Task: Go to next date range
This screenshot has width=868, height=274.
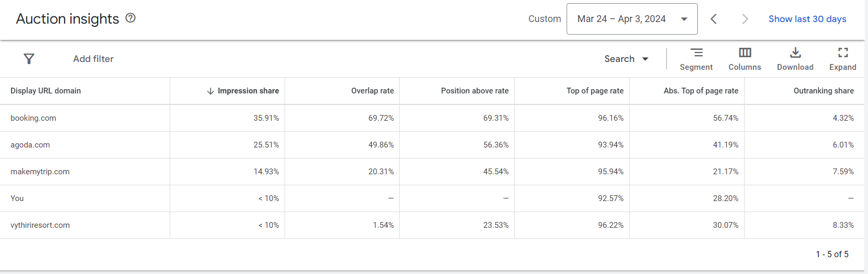Action: coord(745,19)
